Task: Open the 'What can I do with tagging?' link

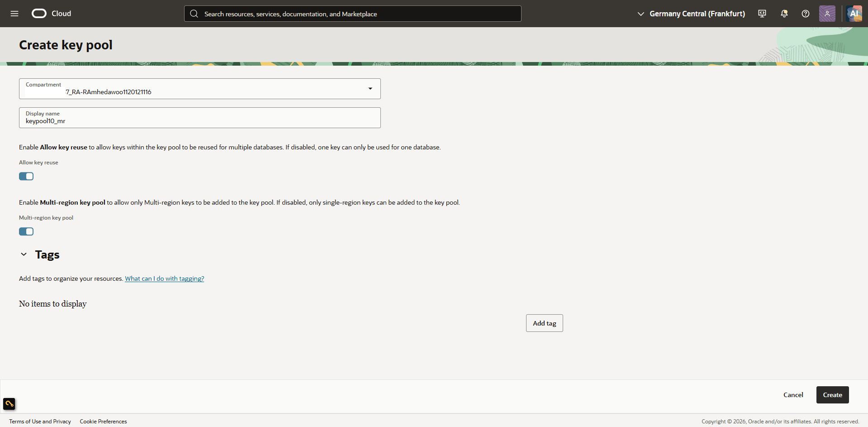Action: 165,278
